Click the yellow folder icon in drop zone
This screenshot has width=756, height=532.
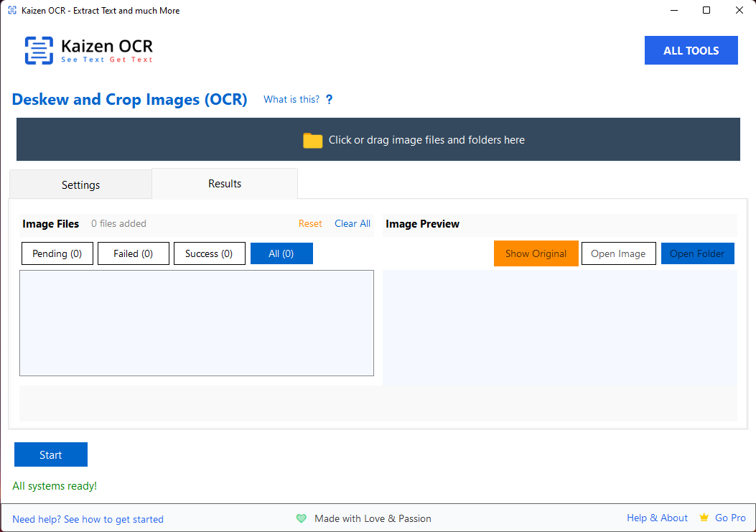pyautogui.click(x=312, y=140)
